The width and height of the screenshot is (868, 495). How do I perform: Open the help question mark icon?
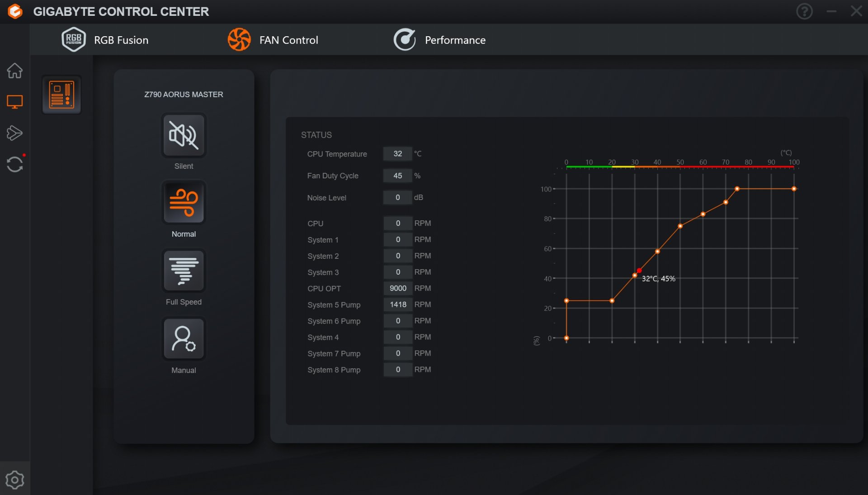[805, 11]
